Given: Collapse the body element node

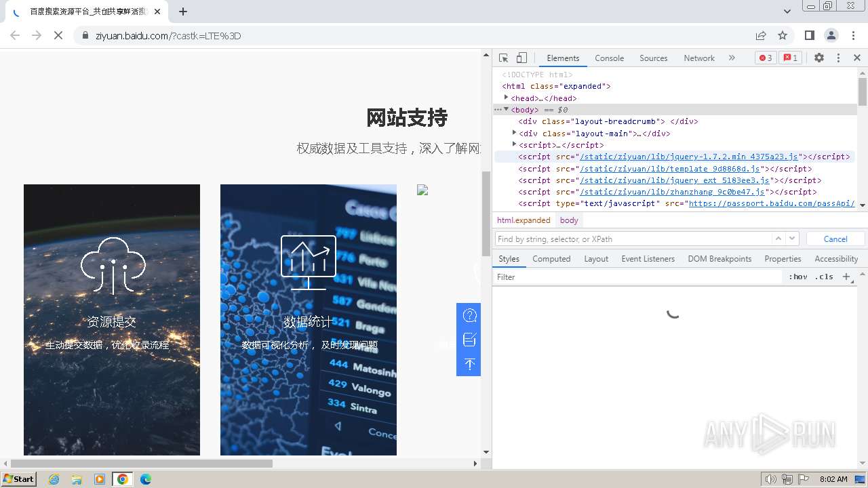Looking at the screenshot, I should (507, 110).
